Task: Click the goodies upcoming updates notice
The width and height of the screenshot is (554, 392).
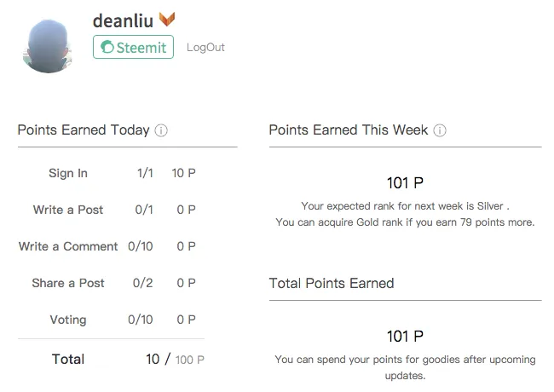Action: [x=405, y=367]
